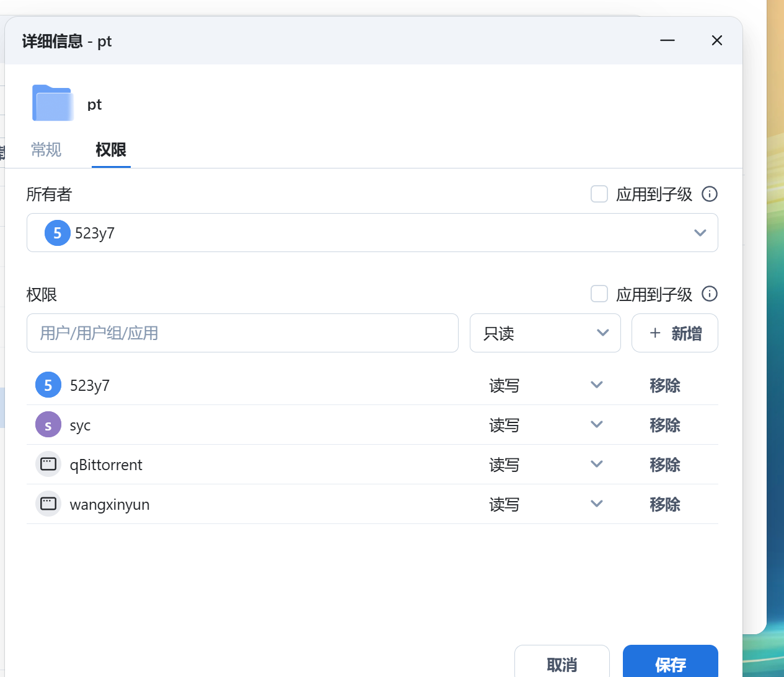
Task: Click the 新增 add button
Action: (x=675, y=333)
